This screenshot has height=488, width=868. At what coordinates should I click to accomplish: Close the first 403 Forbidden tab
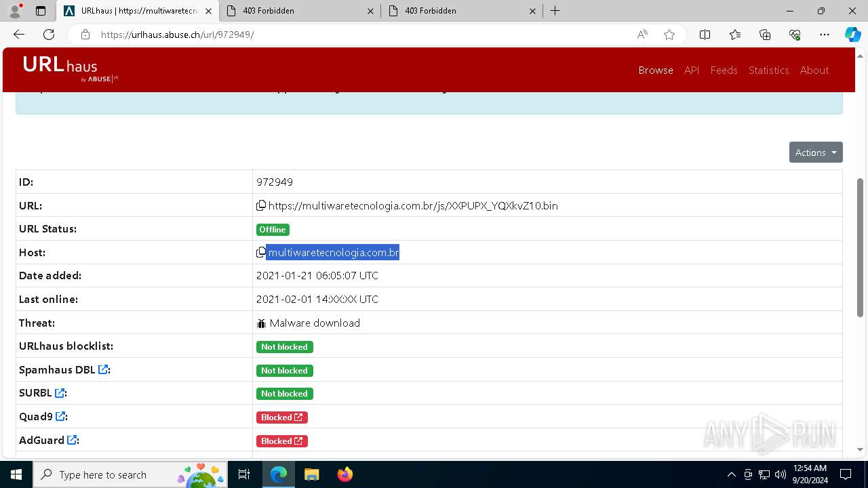pyautogui.click(x=370, y=11)
